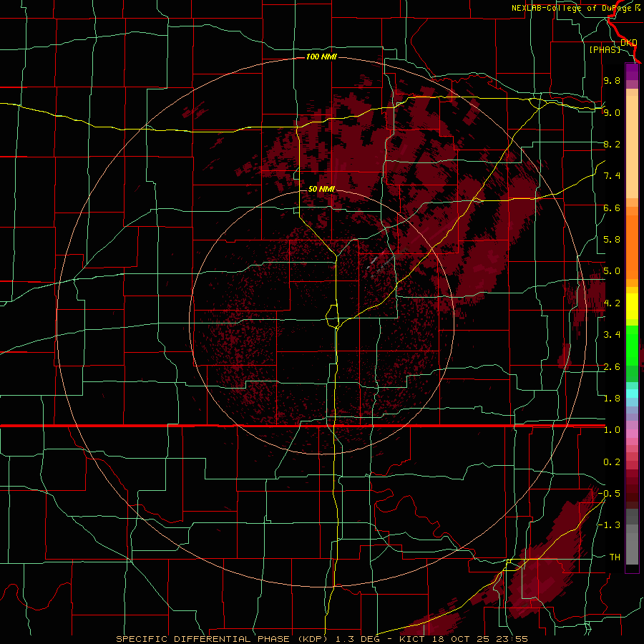This screenshot has height=644, width=644.
Task: Click the "DKD" product label
Action: point(629,42)
